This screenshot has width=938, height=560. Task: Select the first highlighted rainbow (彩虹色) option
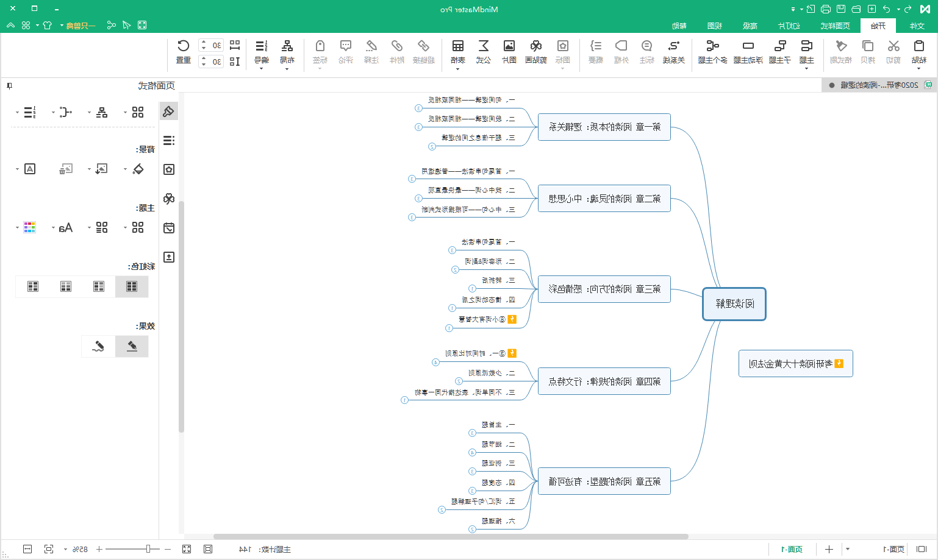[x=132, y=286]
